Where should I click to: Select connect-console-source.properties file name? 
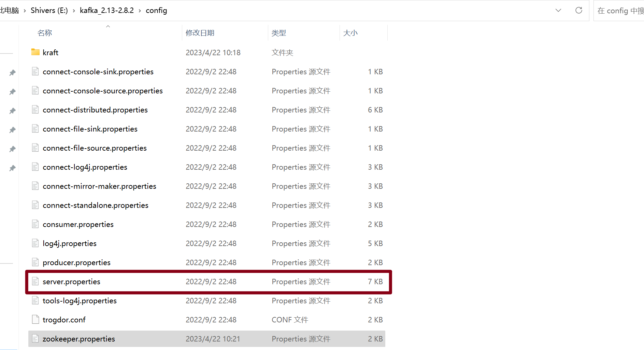pos(103,91)
